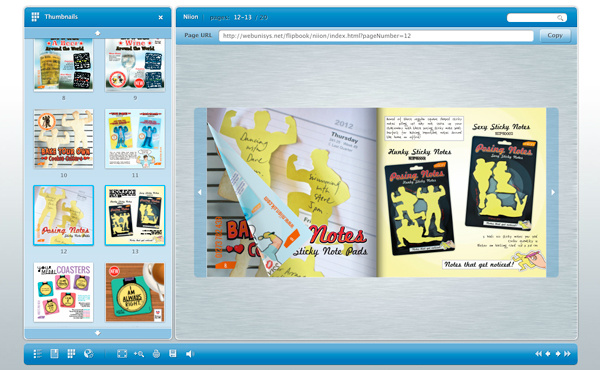
Task: Copy the page URL
Action: pos(555,36)
